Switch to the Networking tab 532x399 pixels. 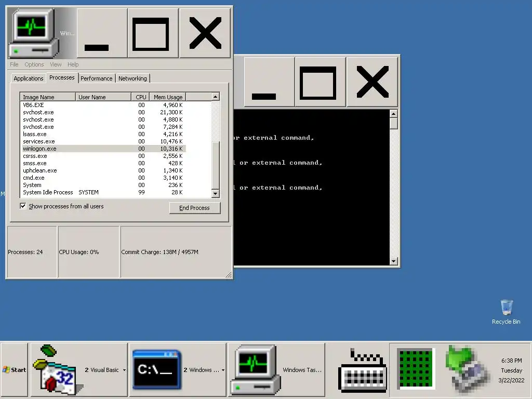tap(132, 78)
